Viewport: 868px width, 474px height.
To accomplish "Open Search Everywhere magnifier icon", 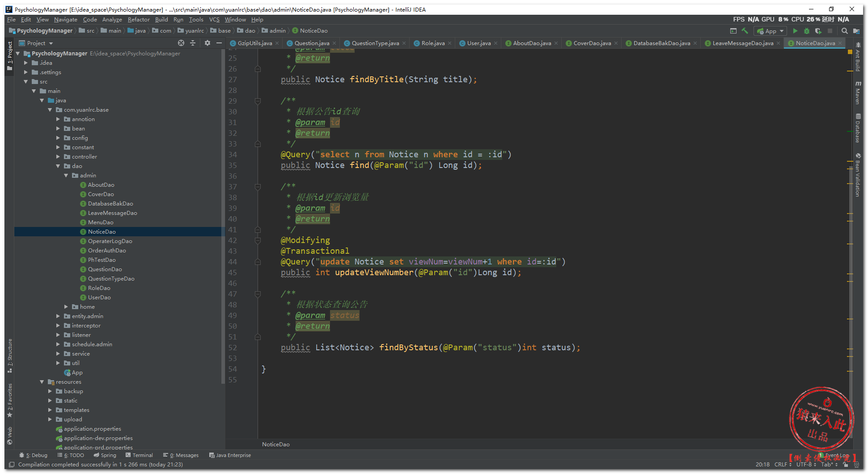I will coord(844,31).
